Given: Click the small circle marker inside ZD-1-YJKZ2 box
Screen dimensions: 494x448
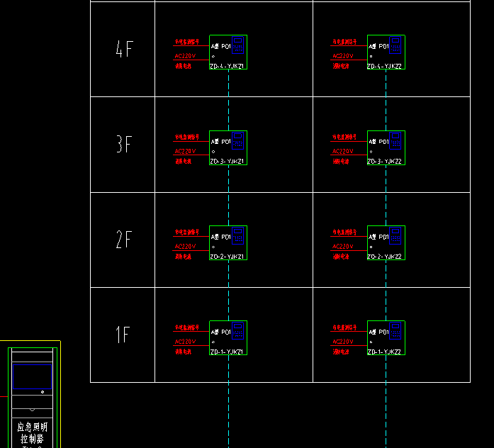Looking at the screenshot, I should [x=371, y=342].
